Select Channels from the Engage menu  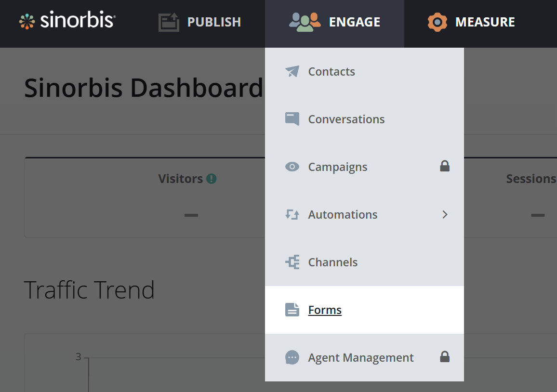click(332, 262)
